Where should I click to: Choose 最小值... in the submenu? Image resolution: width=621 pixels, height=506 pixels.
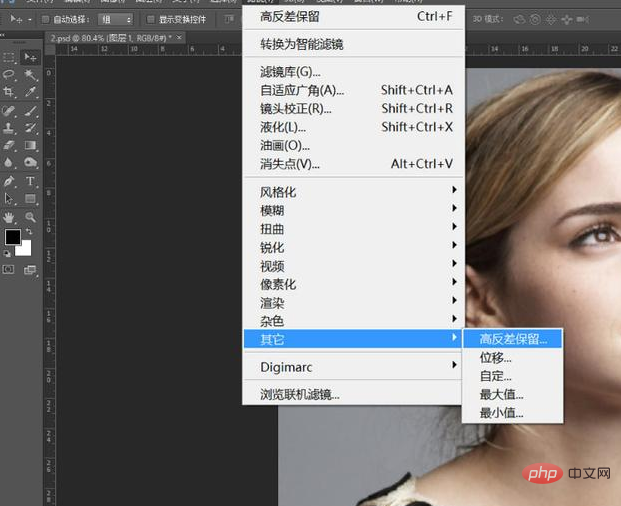(x=512, y=413)
